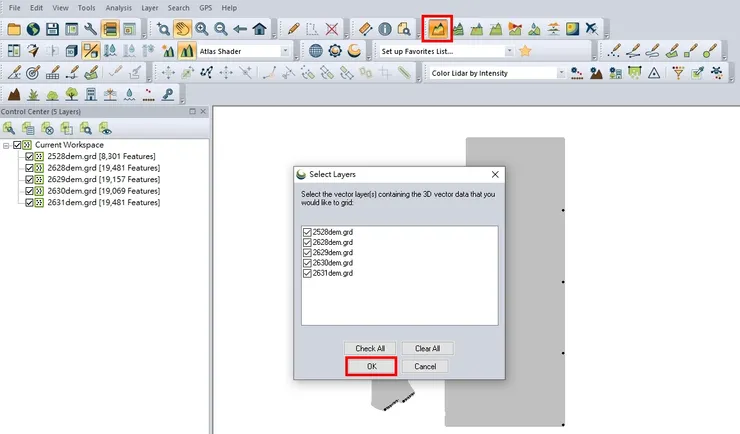The height and width of the screenshot is (434, 740).
Task: Click the Lidar filter funnel icon
Action: pos(678,73)
